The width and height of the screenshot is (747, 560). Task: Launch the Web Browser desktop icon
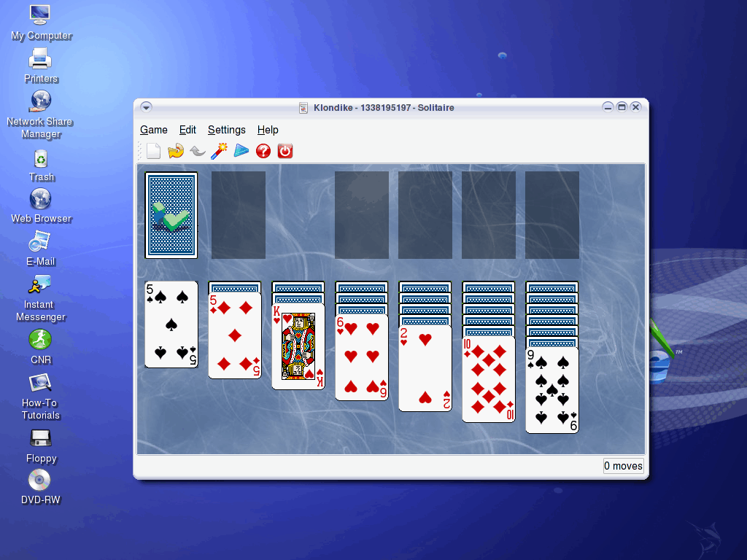tap(41, 206)
